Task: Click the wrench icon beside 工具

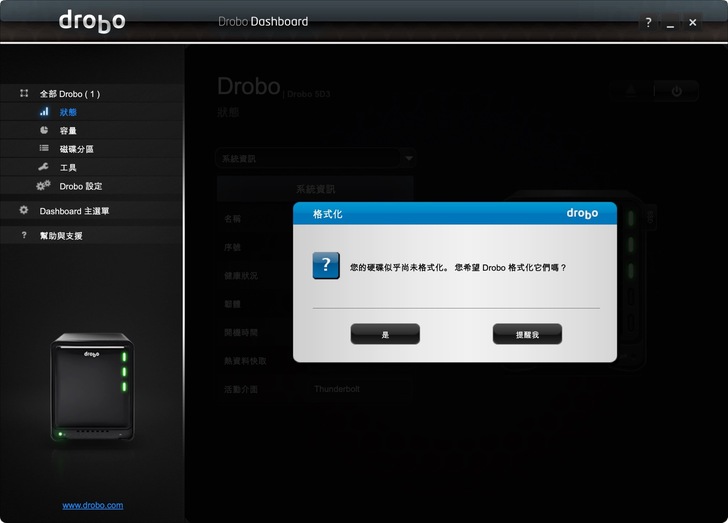Action: click(x=44, y=167)
